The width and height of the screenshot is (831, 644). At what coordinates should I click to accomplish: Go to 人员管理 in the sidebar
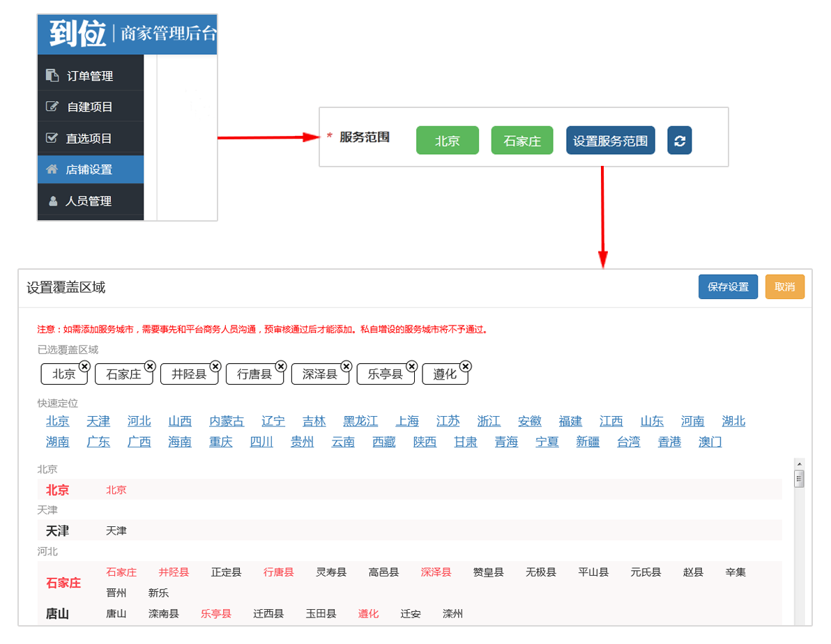(x=89, y=201)
